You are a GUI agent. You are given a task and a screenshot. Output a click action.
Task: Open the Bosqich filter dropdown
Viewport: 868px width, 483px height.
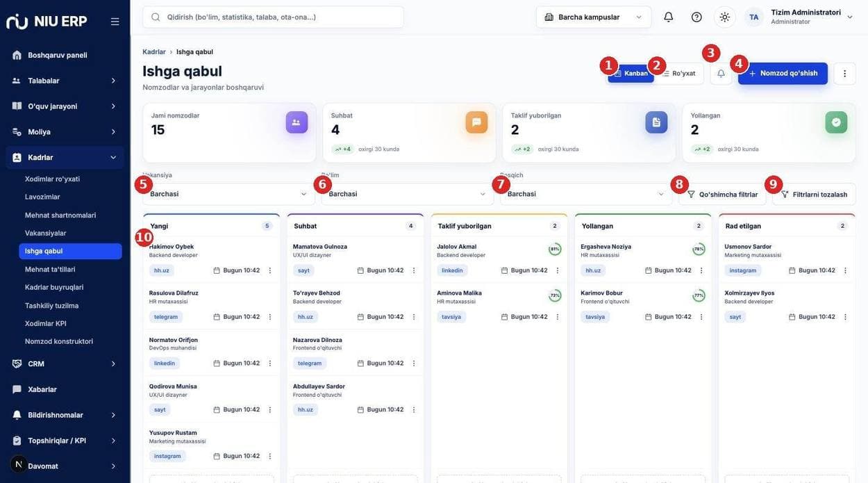click(586, 194)
